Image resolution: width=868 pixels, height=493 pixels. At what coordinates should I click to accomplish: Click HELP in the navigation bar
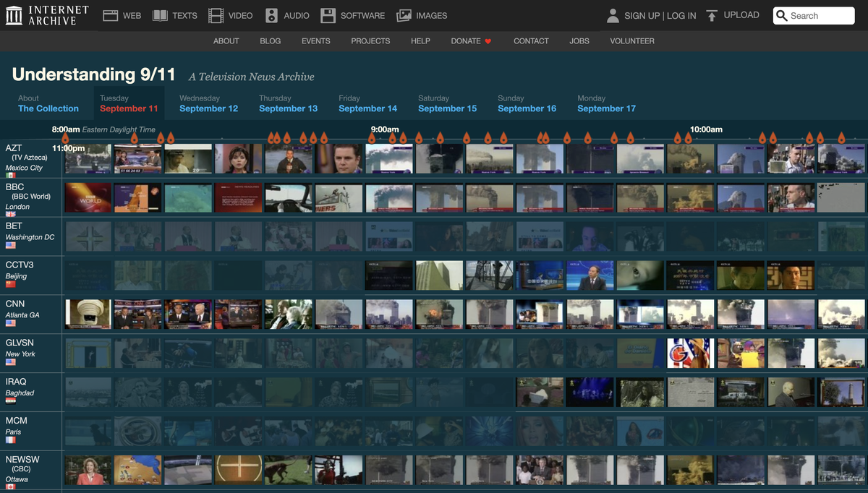point(420,41)
